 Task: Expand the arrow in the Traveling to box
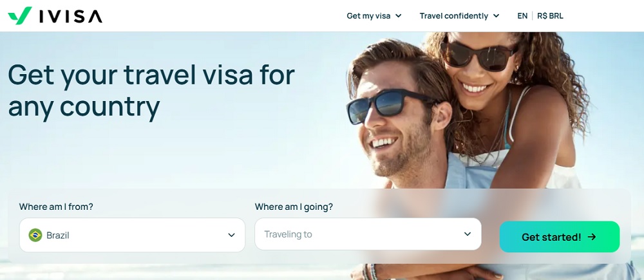[467, 234]
